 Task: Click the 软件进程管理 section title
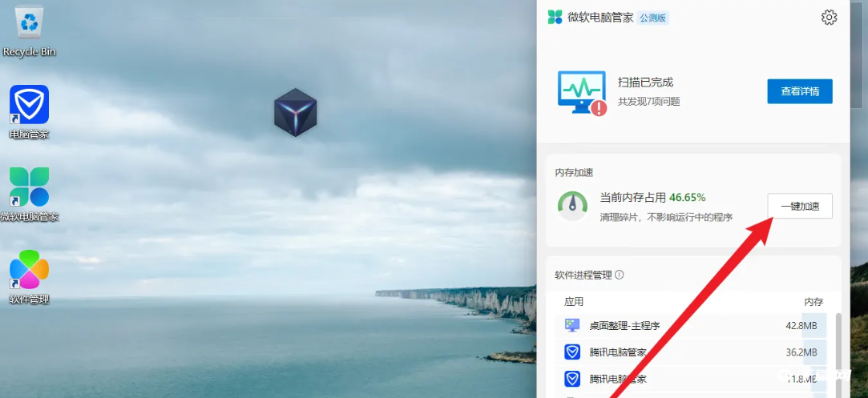click(x=583, y=275)
